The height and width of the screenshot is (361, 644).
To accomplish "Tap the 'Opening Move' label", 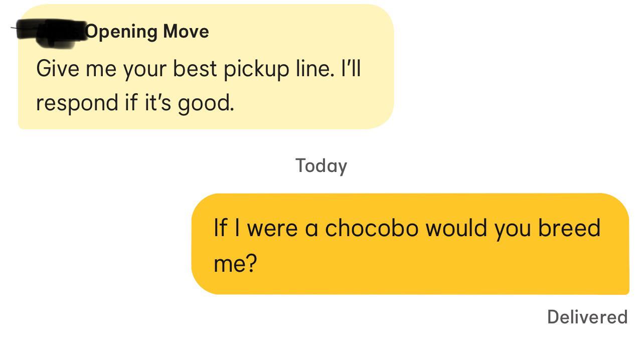I will [x=147, y=32].
